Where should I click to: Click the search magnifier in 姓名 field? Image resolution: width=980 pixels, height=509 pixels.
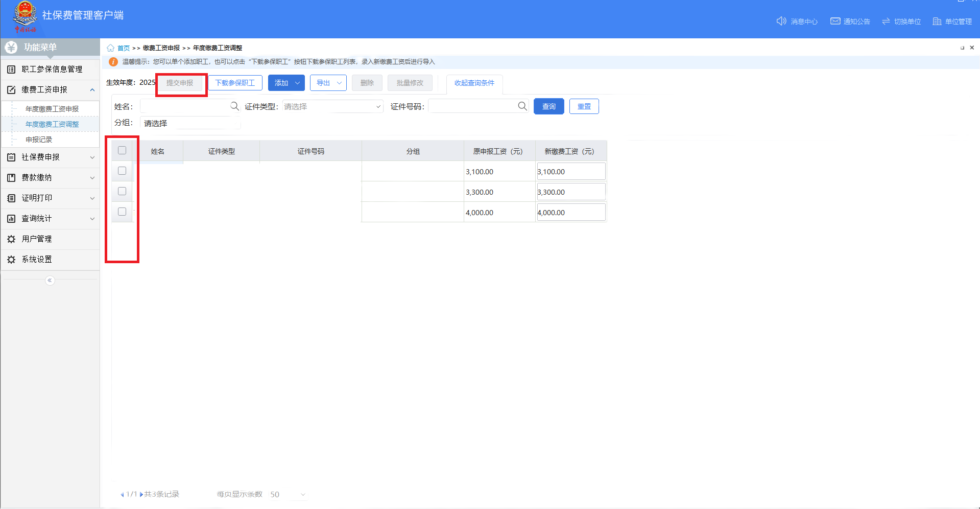[x=234, y=106]
